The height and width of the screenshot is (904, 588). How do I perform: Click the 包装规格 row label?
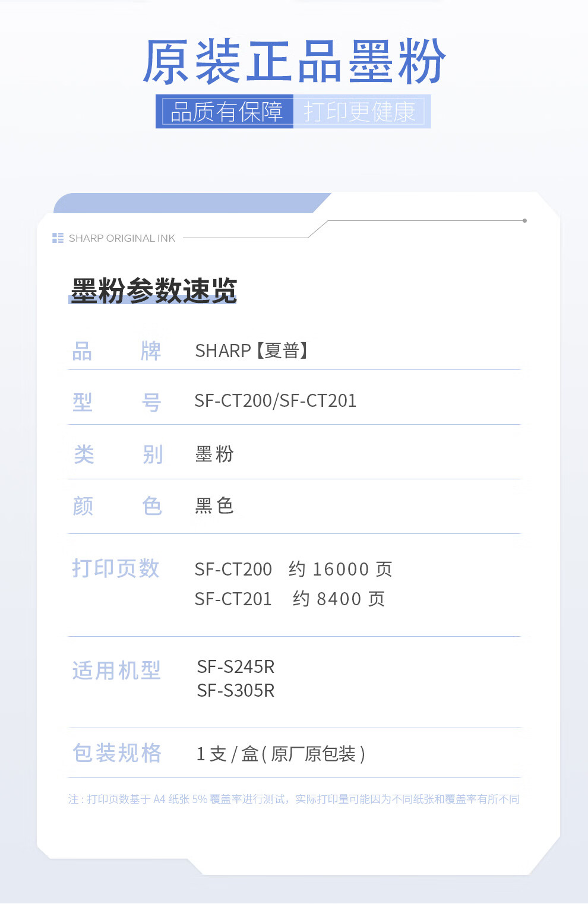click(x=117, y=753)
